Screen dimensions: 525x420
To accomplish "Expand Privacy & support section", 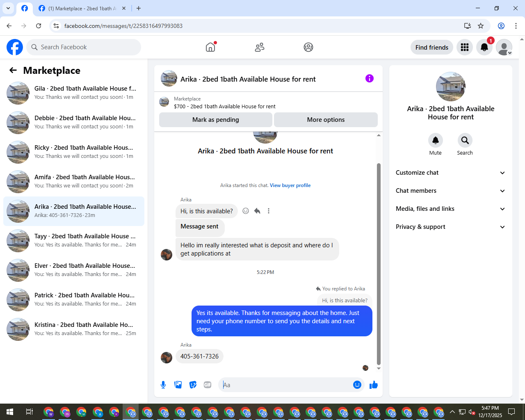I will click(450, 227).
